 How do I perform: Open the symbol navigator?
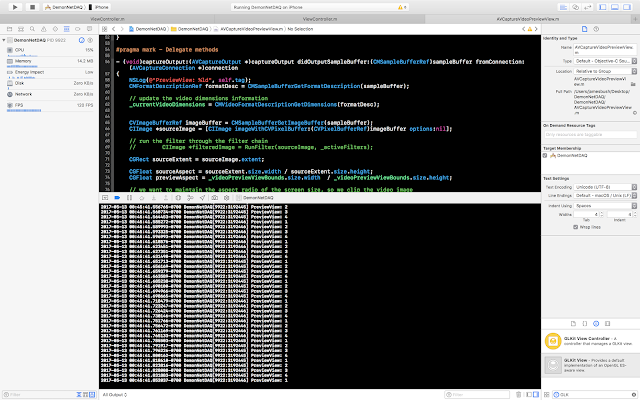point(21,29)
